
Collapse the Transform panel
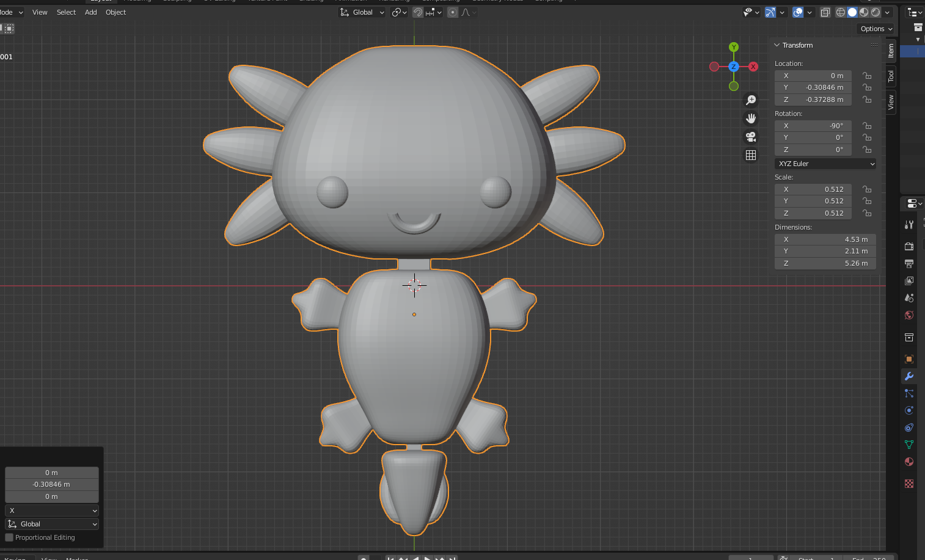(x=777, y=45)
